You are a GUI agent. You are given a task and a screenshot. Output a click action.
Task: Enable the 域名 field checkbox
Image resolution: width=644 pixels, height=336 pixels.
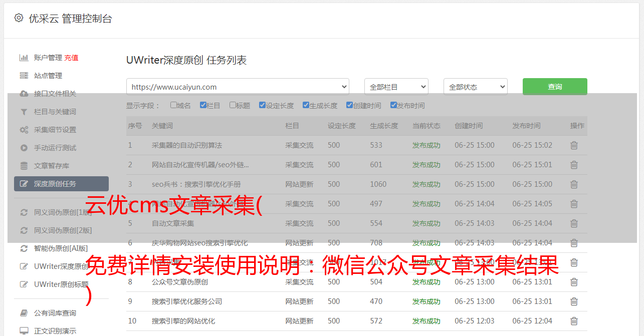coord(173,105)
